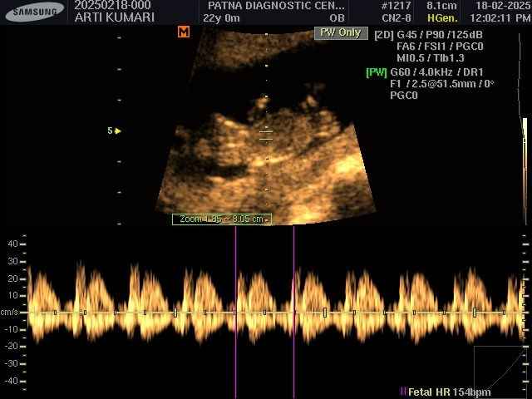Click the OB application label

tap(337, 18)
